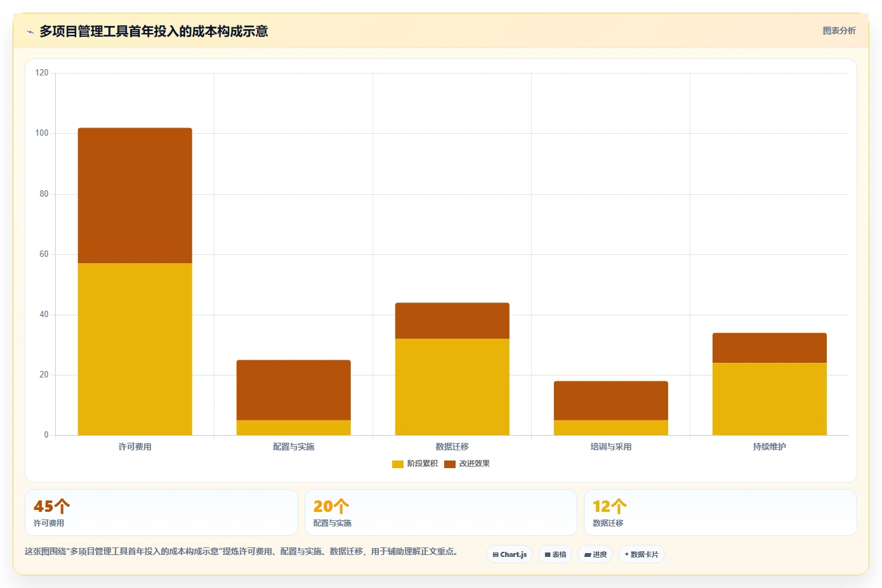Click the 许可费用 x-axis label
The height and width of the screenshot is (588, 882).
pos(135,447)
